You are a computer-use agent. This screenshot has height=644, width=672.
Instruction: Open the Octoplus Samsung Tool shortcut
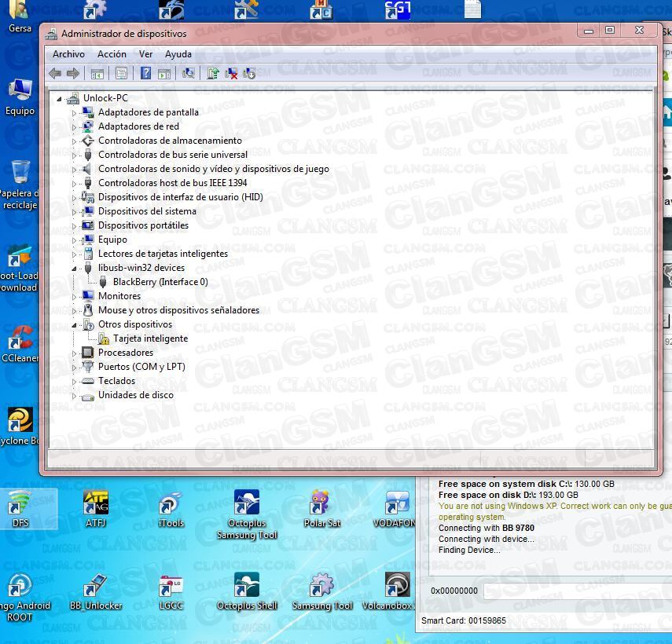(247, 514)
